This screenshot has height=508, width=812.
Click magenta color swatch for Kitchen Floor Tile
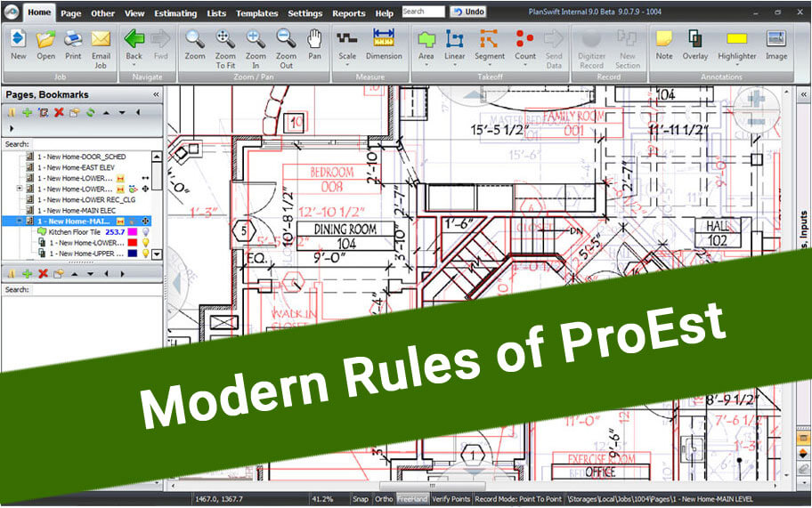tap(133, 232)
